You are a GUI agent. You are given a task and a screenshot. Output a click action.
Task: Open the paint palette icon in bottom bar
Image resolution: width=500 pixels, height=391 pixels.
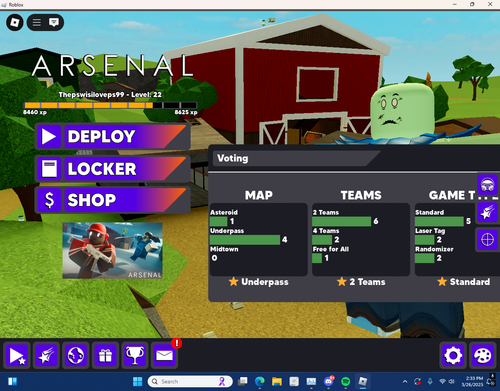click(x=482, y=355)
